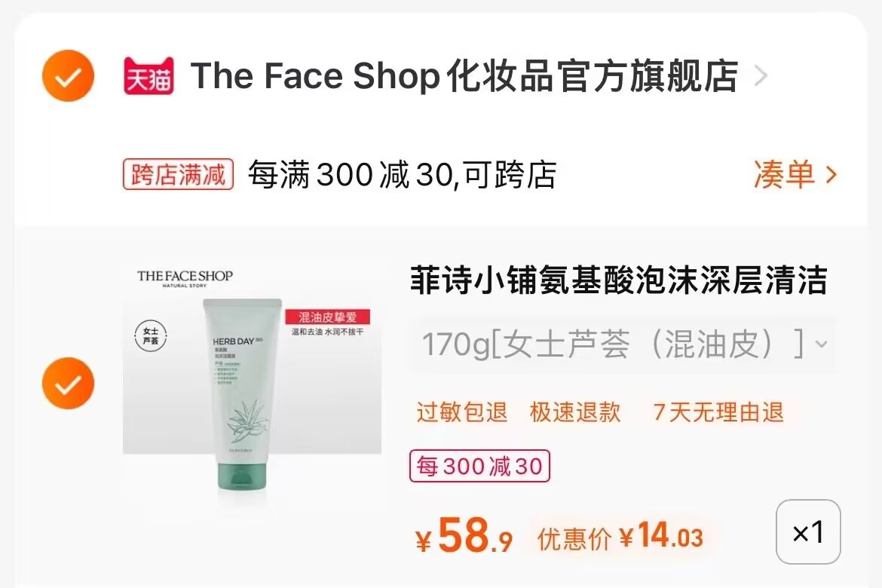Tap the 过敏包退 service label

462,412
